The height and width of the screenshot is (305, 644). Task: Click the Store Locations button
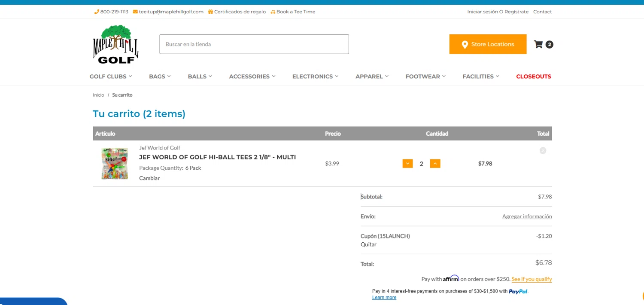(488, 44)
